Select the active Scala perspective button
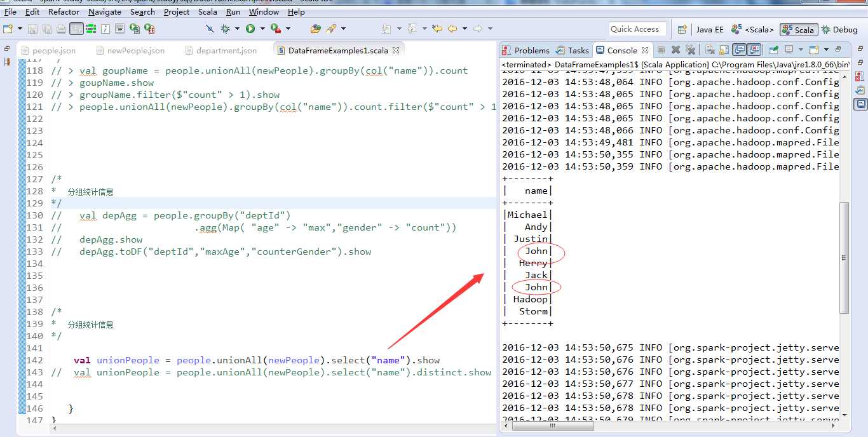Screen dimensions: 868x437 (x=799, y=29)
